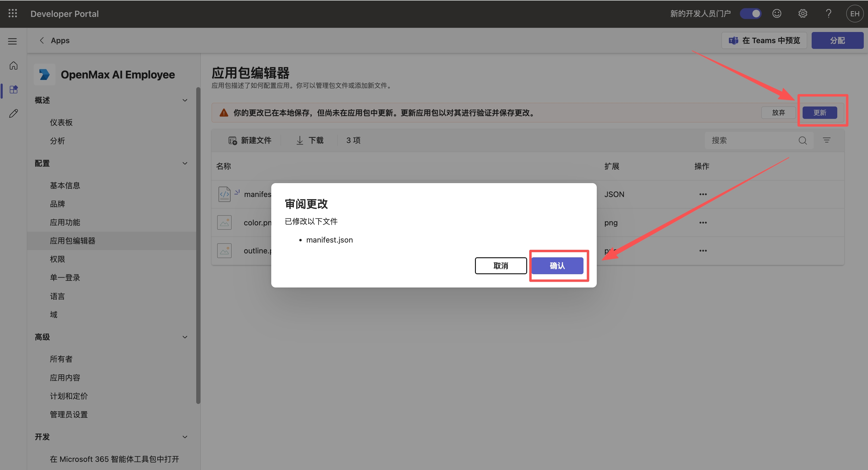Click the Apps breadcrumb link
Viewport: 868px width, 470px height.
(x=60, y=40)
